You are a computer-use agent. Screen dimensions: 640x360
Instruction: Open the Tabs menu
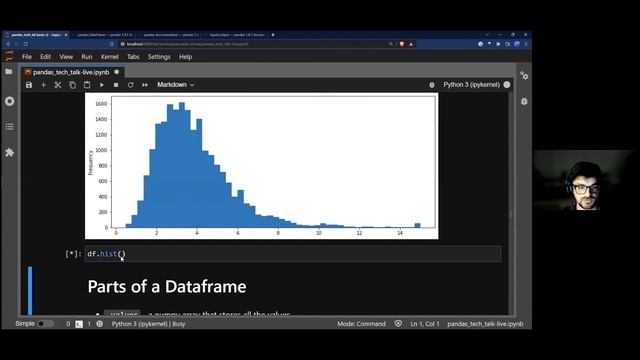click(133, 57)
